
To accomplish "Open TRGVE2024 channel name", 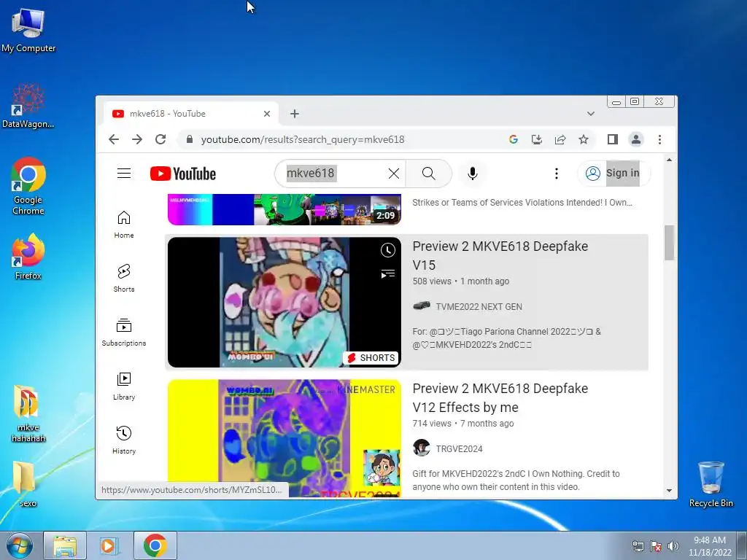I will click(x=460, y=449).
